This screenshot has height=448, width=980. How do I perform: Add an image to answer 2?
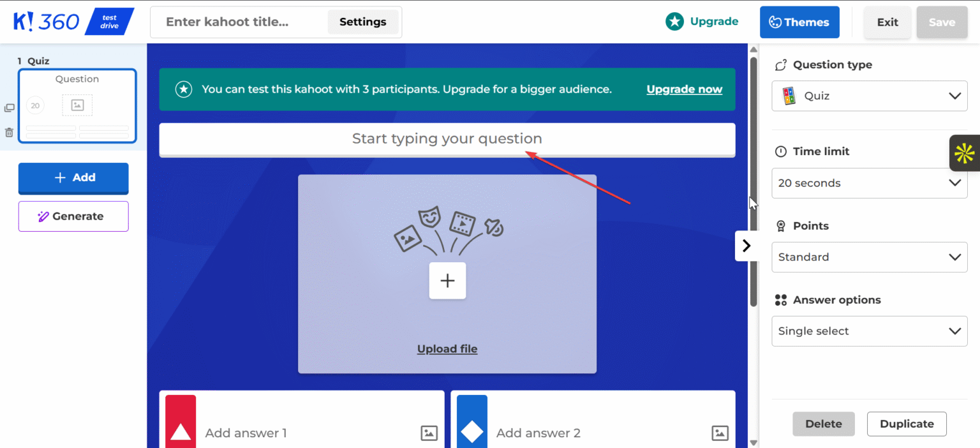(720, 433)
